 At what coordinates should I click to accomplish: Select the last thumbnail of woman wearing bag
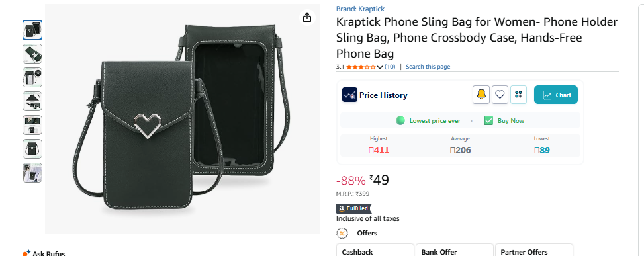[x=32, y=173]
